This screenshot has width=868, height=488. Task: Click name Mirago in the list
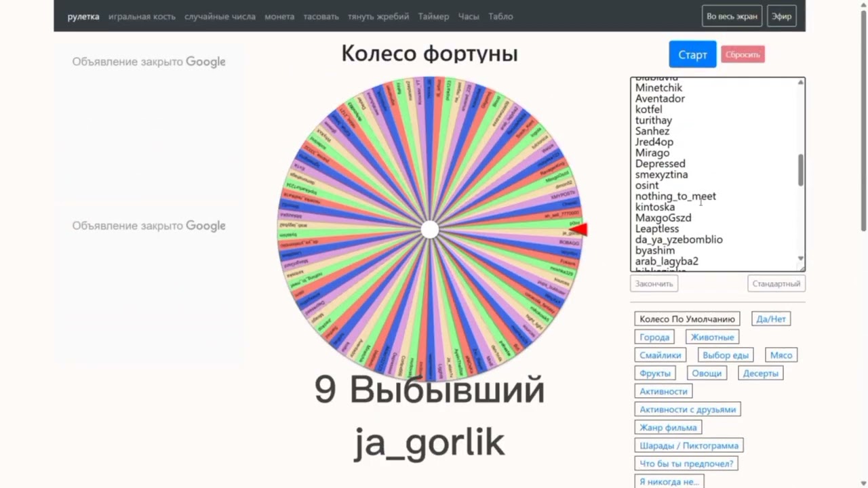point(652,152)
